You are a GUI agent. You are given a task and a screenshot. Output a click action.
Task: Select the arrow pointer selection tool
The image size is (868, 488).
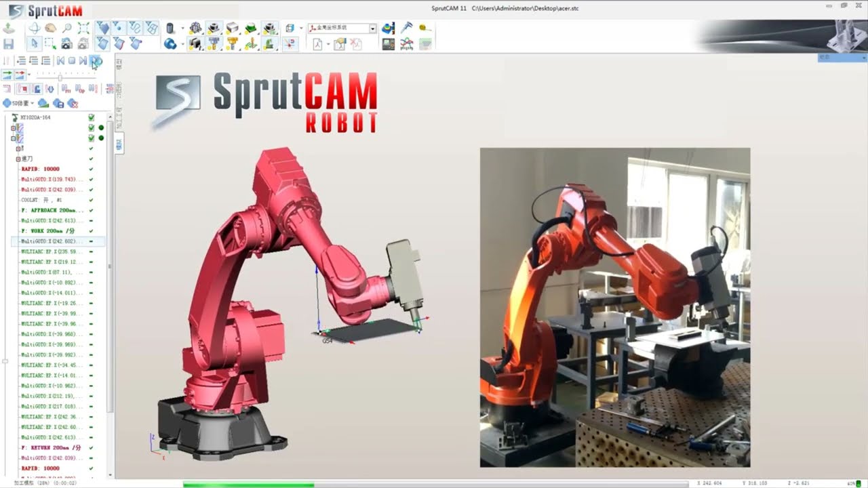35,43
